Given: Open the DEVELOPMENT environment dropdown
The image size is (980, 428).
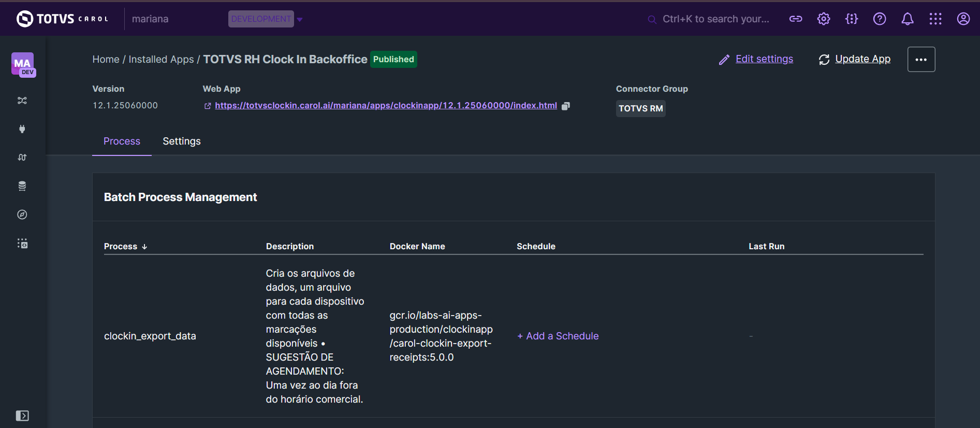Looking at the screenshot, I should (265, 19).
